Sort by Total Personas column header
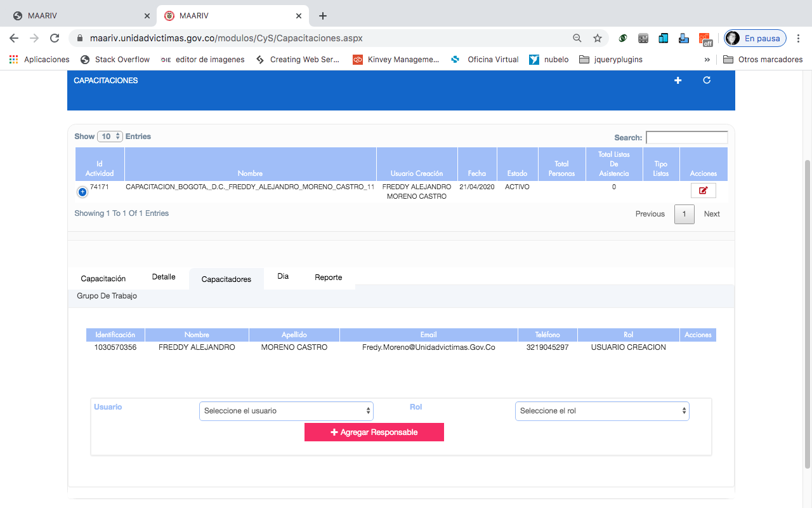This screenshot has width=812, height=508. point(561,164)
